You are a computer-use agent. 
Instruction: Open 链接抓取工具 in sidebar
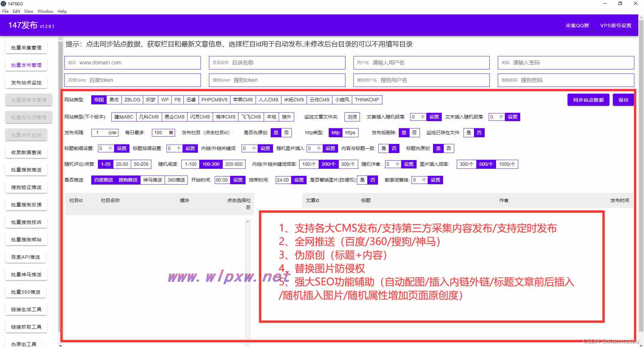coord(26,327)
